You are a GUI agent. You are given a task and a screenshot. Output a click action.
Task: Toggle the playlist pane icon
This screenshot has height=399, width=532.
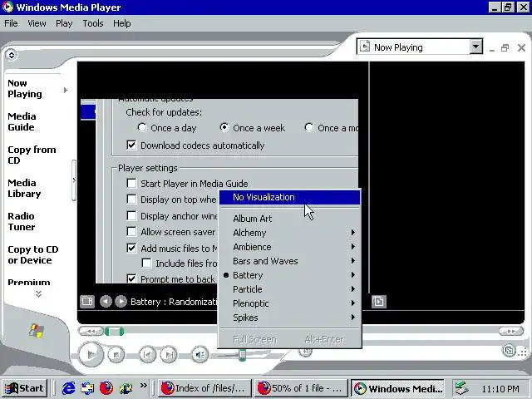pyautogui.click(x=379, y=301)
